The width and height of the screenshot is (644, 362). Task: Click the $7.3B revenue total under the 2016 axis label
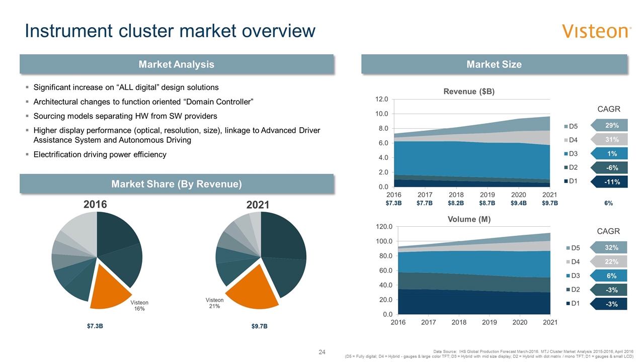[394, 203]
